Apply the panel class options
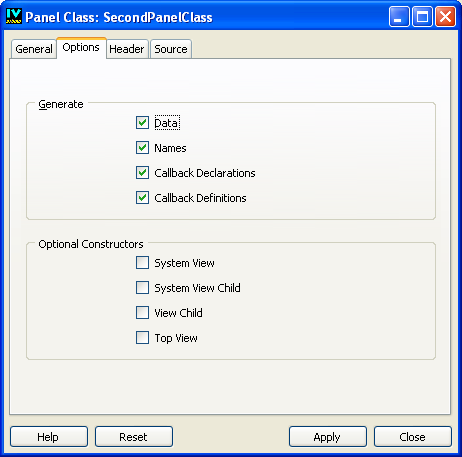This screenshot has height=457, width=462. (x=328, y=437)
